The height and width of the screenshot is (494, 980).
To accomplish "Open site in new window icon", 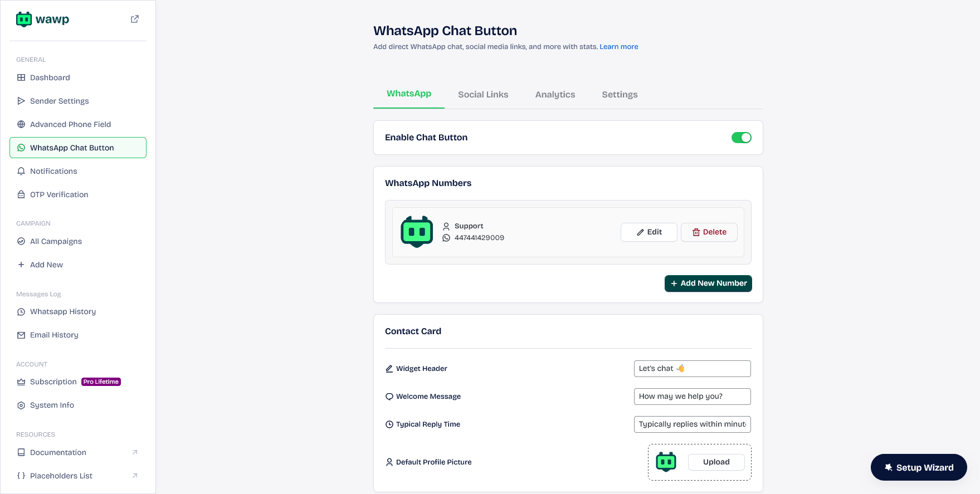I will tap(135, 19).
